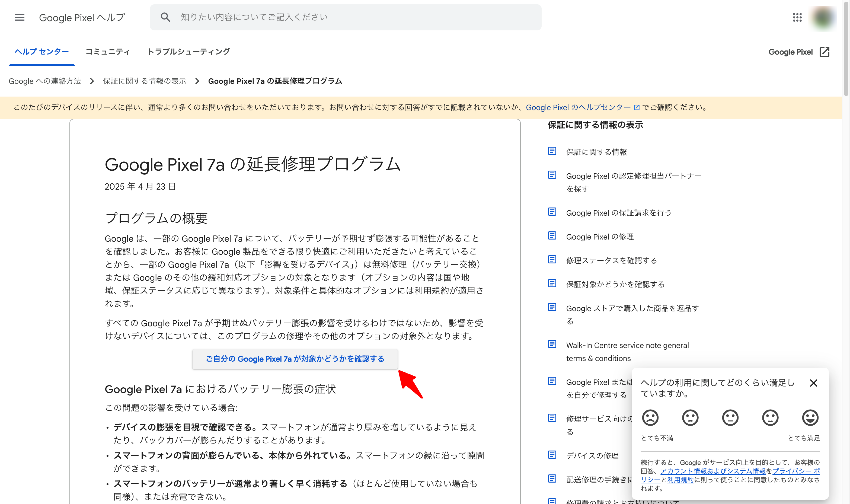Click the search magnifier icon

click(165, 17)
